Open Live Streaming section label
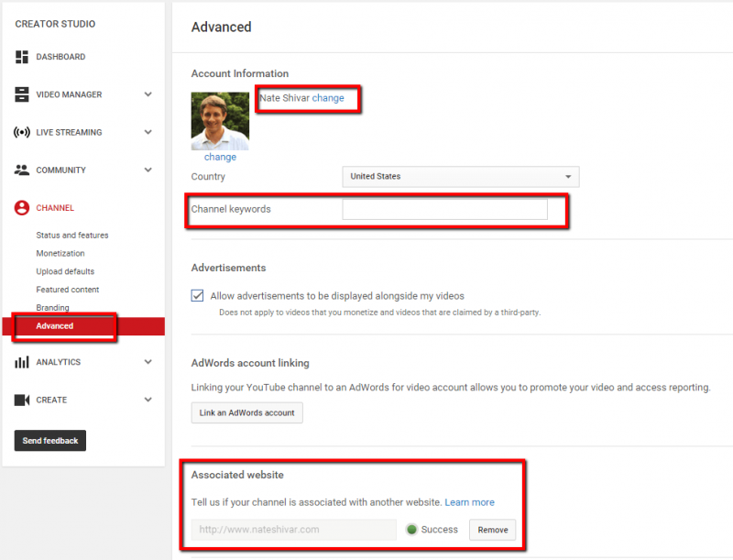The height and width of the screenshot is (560, 733). 69,132
